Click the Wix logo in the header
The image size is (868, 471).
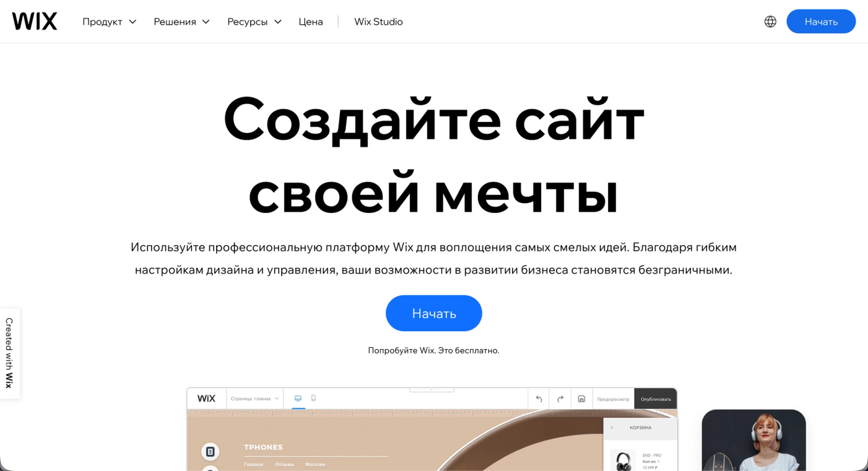[x=34, y=21]
